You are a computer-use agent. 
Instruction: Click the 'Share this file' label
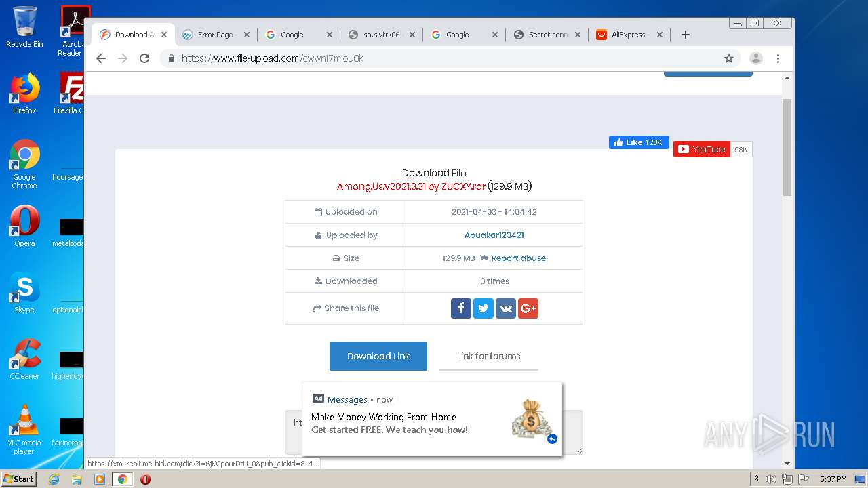346,308
